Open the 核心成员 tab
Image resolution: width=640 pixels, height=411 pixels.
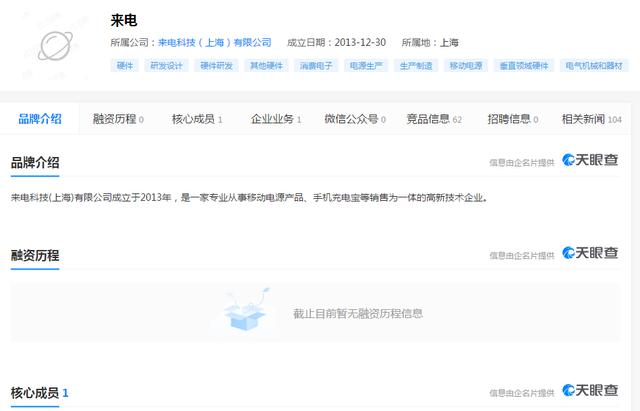(197, 119)
